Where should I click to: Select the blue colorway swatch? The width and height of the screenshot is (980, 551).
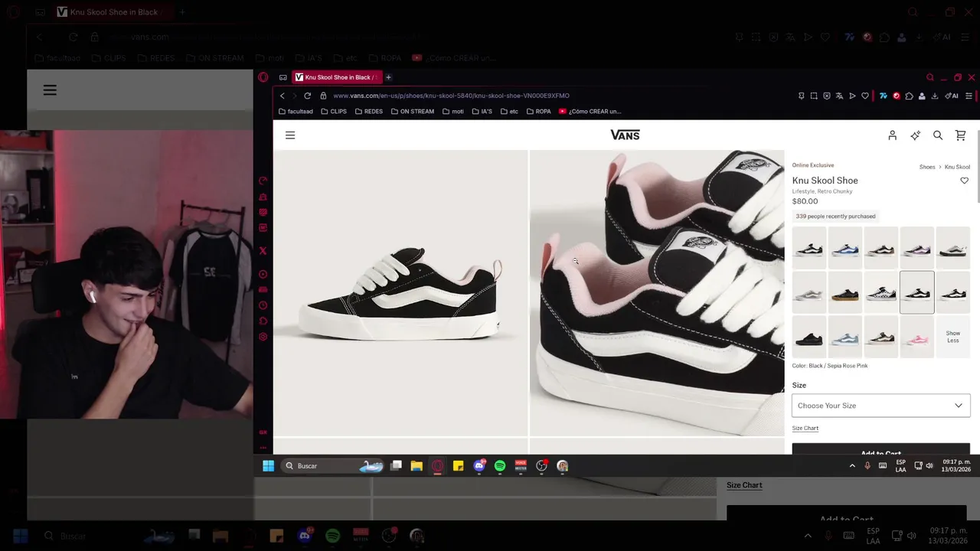(x=844, y=247)
